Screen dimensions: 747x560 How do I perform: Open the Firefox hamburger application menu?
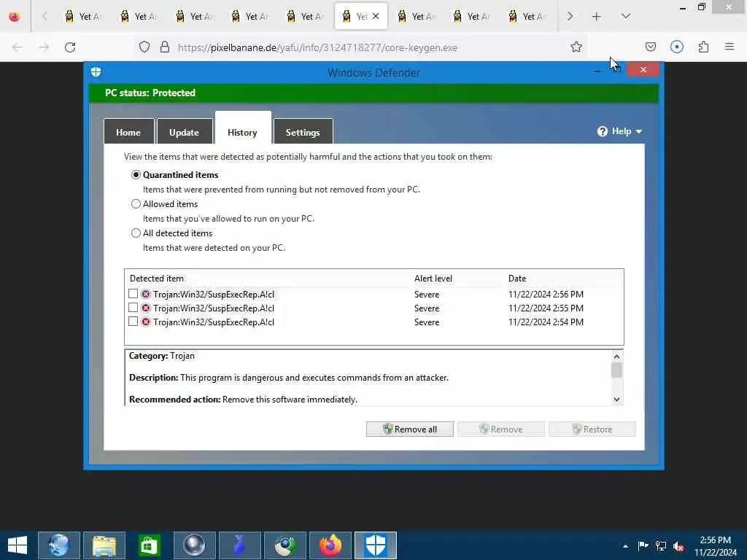[x=729, y=47]
